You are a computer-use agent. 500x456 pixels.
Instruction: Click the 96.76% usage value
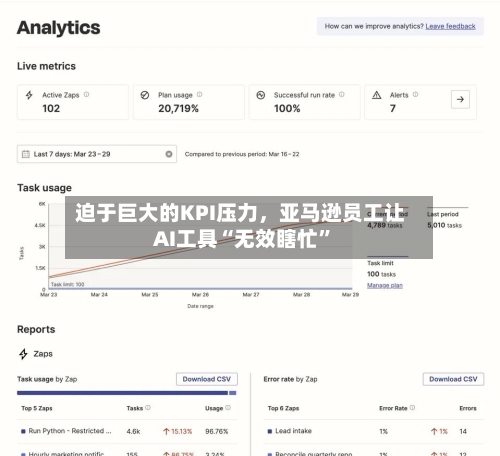coord(217,431)
